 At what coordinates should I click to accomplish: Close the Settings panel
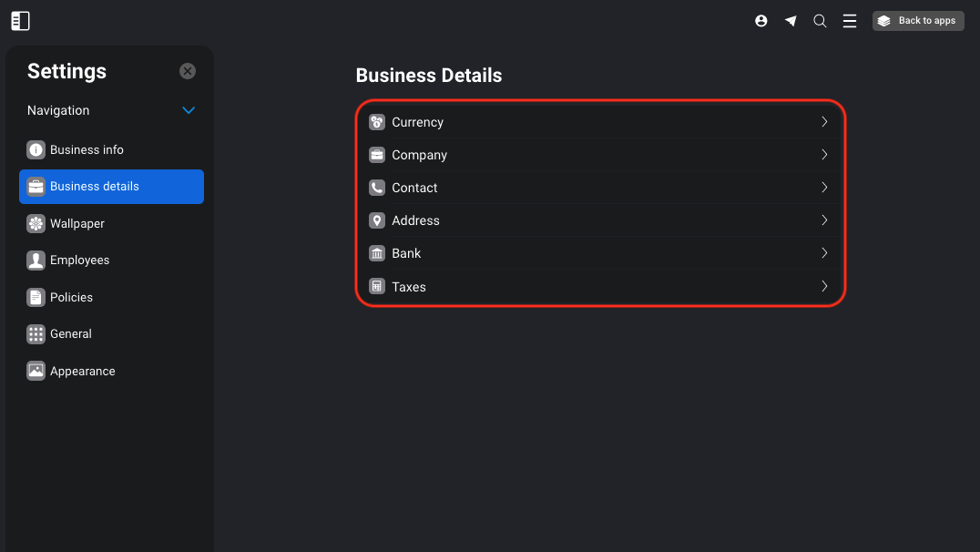(188, 71)
